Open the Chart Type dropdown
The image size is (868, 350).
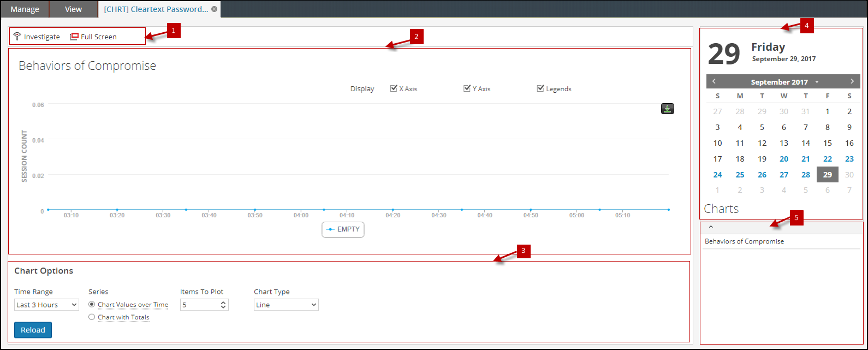pyautogui.click(x=286, y=305)
